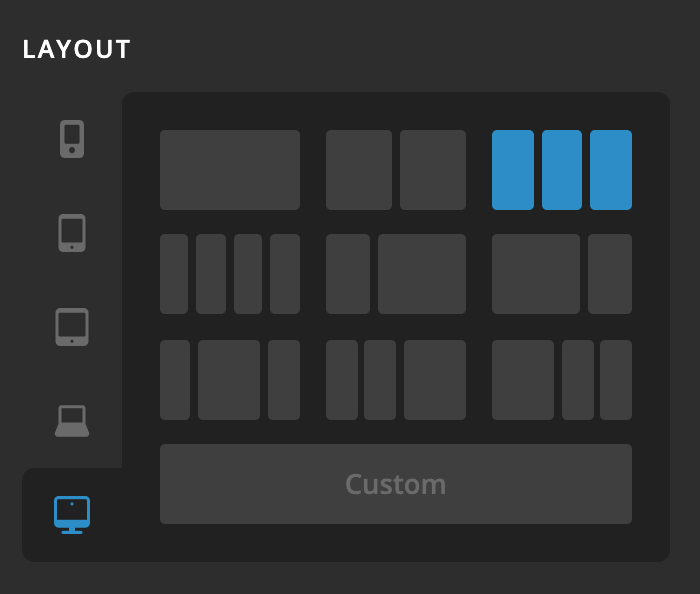Screen dimensions: 700x594
Task: Choose the two equal columns layout
Action: click(x=396, y=170)
